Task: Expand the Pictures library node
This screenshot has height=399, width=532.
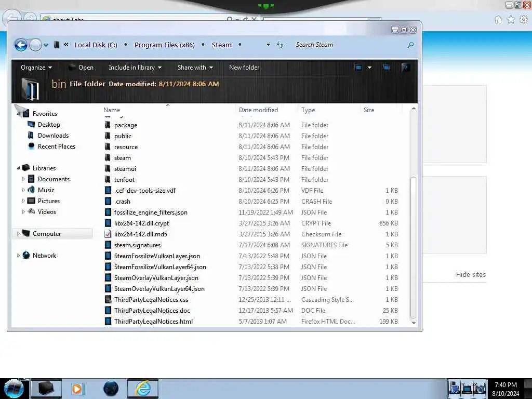Action: 23,201
